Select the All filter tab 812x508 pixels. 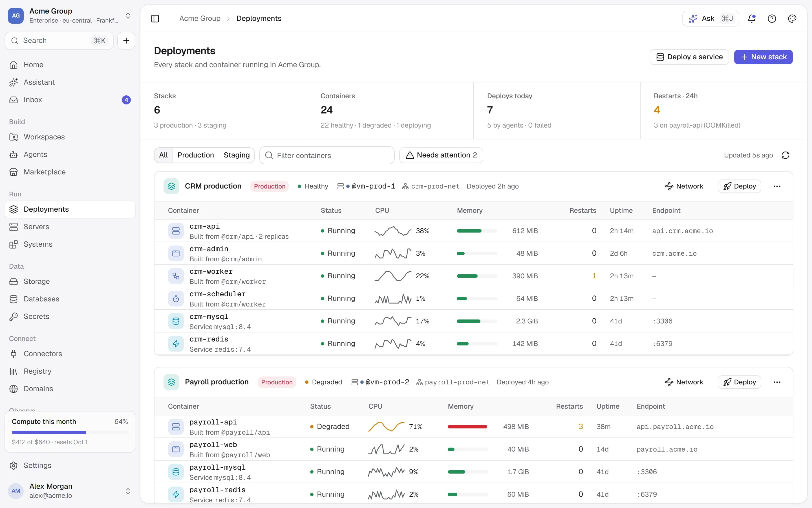[x=164, y=155]
